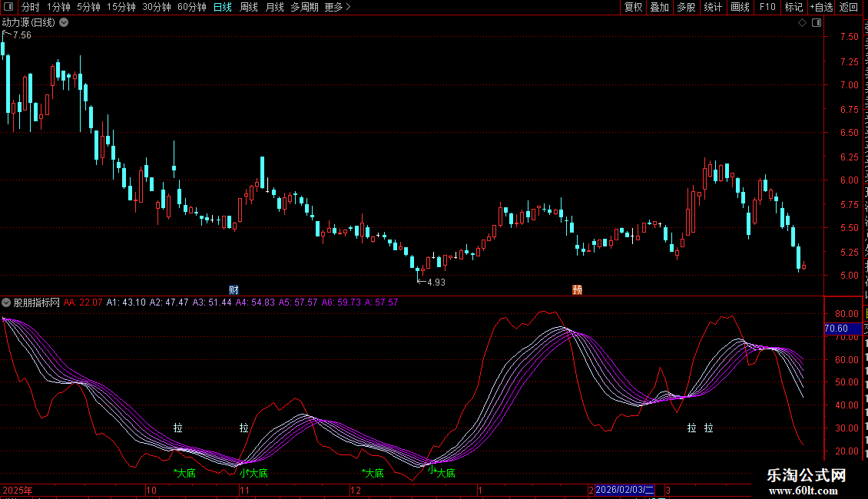Click the orange 预 forecast marker icon
Image resolution: width=868 pixels, height=499 pixels.
tap(576, 289)
